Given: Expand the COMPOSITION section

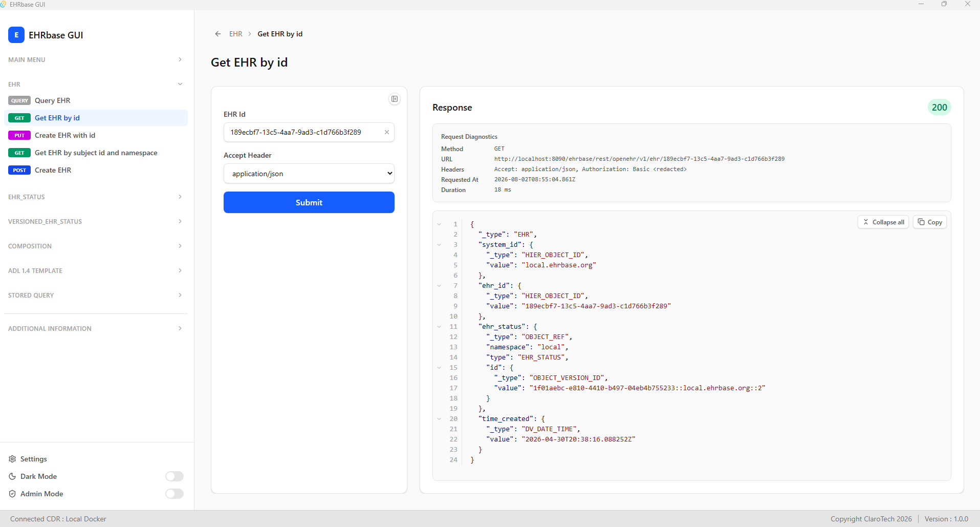Looking at the screenshot, I should click(96, 246).
